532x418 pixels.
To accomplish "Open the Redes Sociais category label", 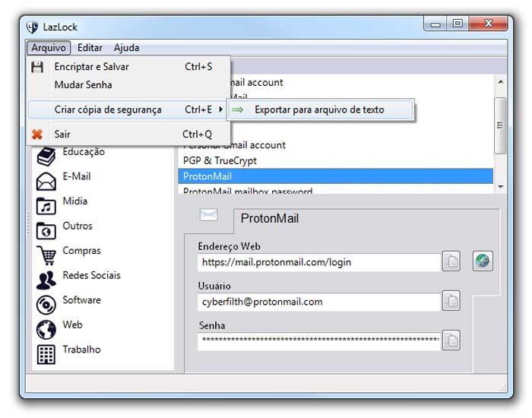I will tap(92, 275).
